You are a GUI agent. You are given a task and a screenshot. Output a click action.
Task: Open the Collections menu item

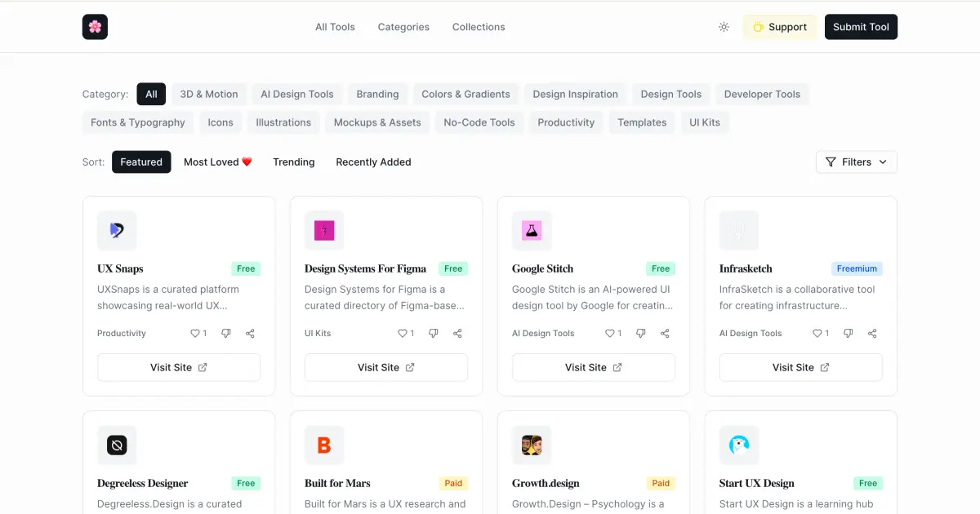click(x=479, y=27)
